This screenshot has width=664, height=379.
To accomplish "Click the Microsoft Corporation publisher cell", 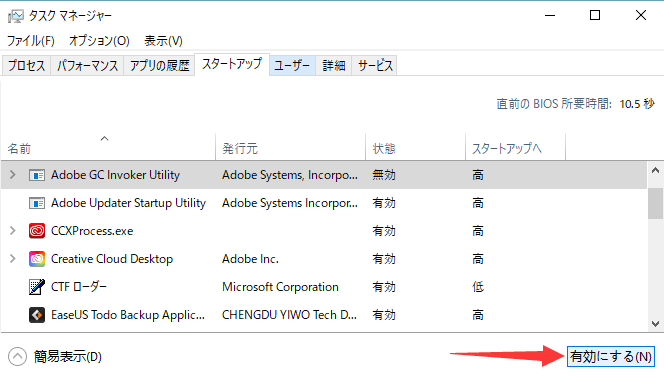I will point(280,287).
